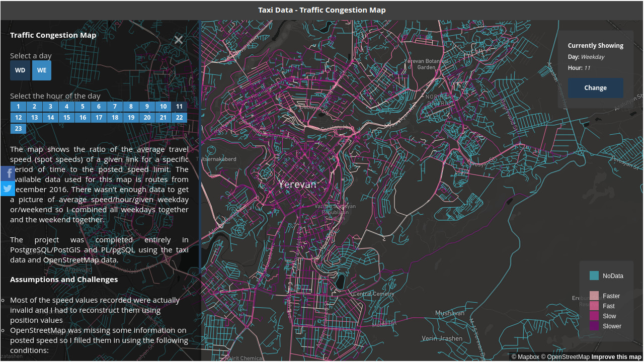644x362 pixels.
Task: Pick hour 23 in the hour grid
Action: pyautogui.click(x=18, y=129)
